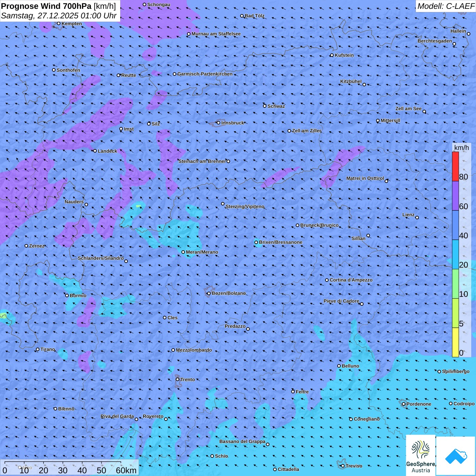Screen dimensions: 476x476
Task: Click the map scale bar in kilometers
Action: (69, 468)
